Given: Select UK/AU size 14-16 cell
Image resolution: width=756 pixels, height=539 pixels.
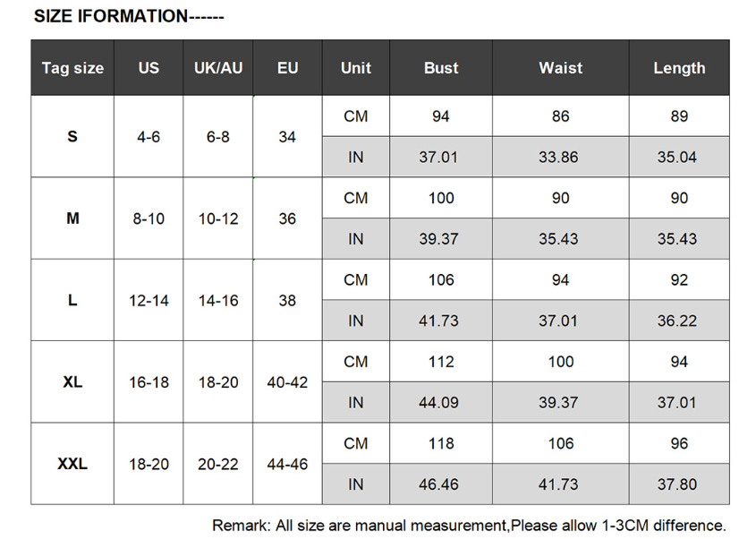Looking at the screenshot, I should 218,300.
